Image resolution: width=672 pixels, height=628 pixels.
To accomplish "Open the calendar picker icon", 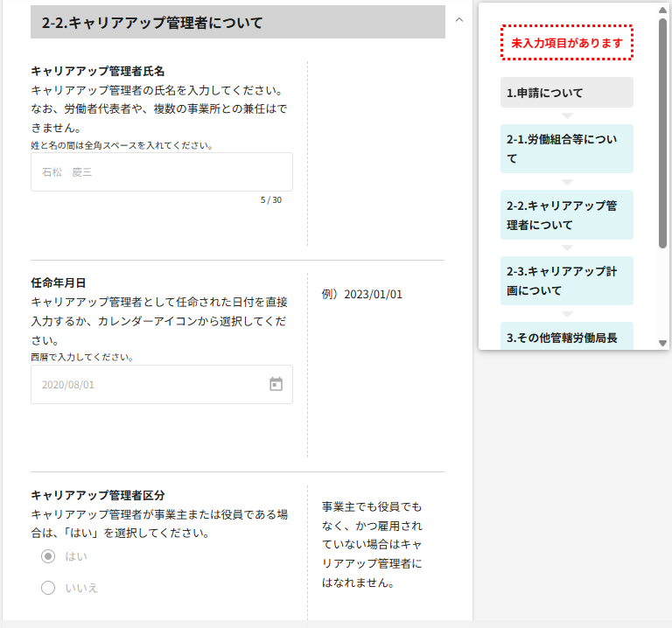I will coord(276,384).
